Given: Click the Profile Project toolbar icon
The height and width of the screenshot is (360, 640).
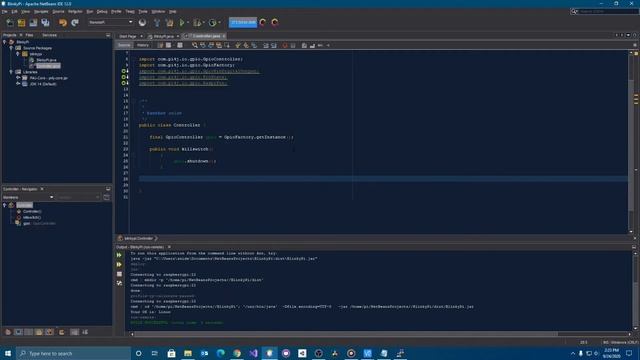Looking at the screenshot, I should coord(212,23).
